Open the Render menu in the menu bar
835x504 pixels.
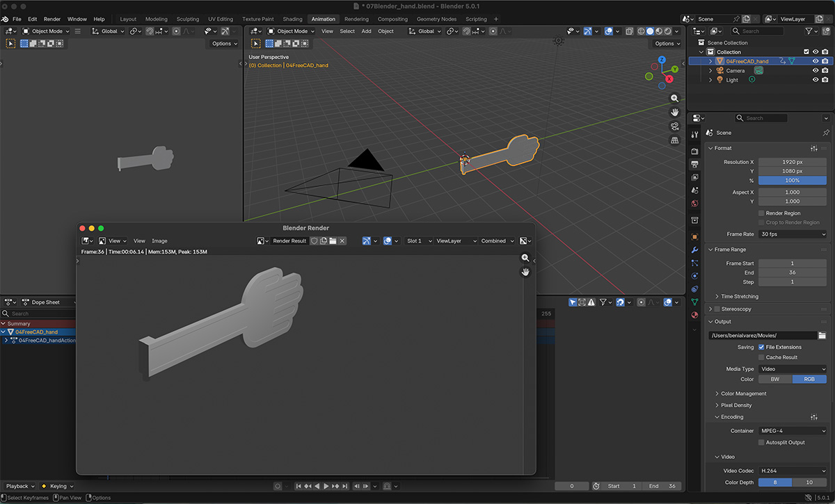click(51, 19)
